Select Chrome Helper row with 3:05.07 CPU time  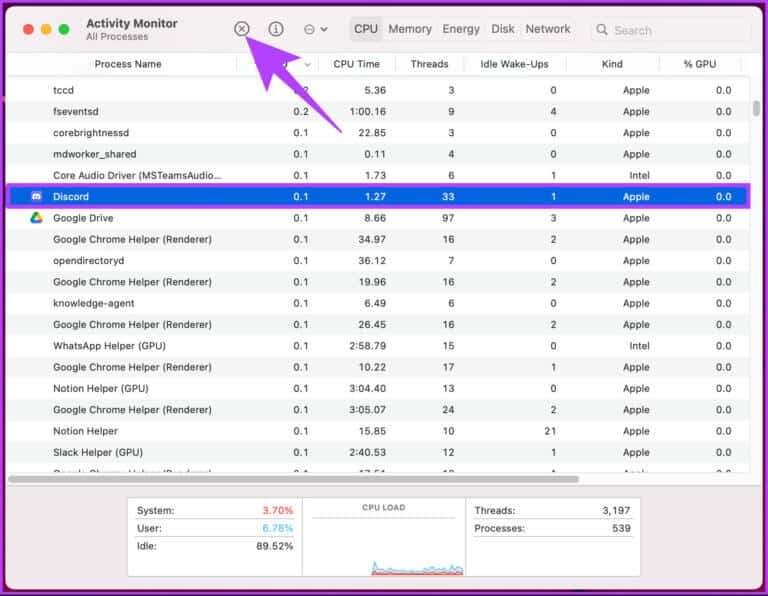coord(378,410)
